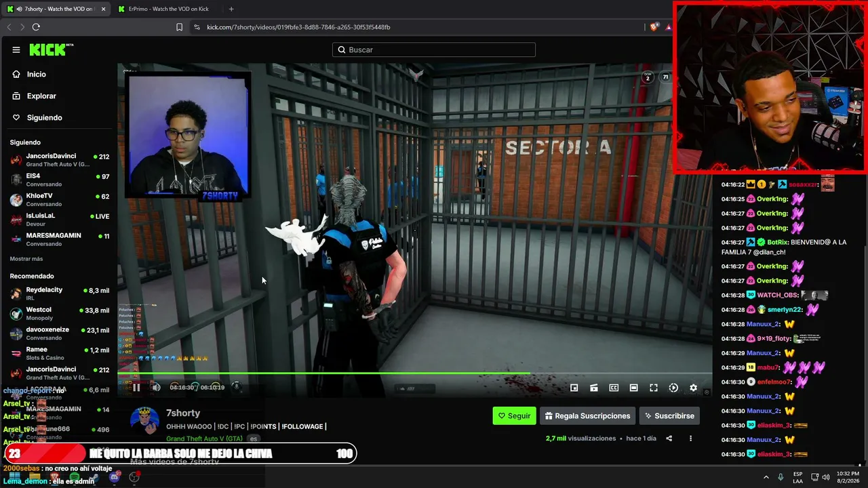The height and width of the screenshot is (488, 868).
Task: Open the KhloeTV followed channel
Action: click(x=58, y=200)
